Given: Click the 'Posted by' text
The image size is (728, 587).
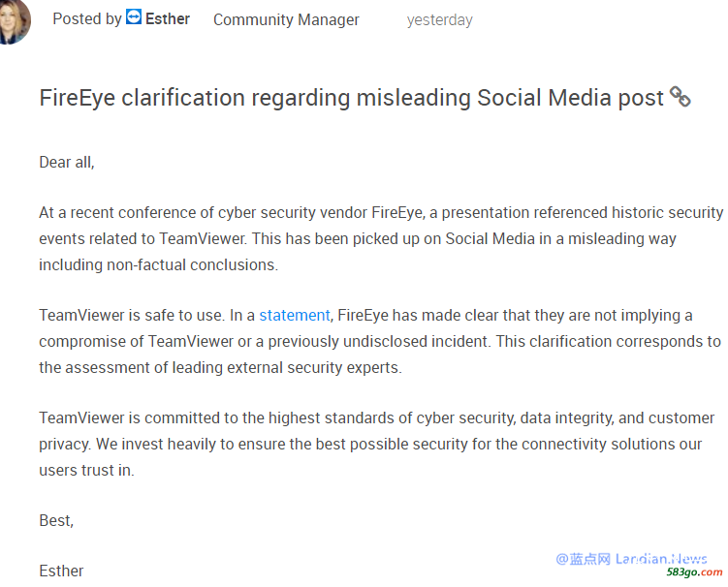Looking at the screenshot, I should point(87,19).
